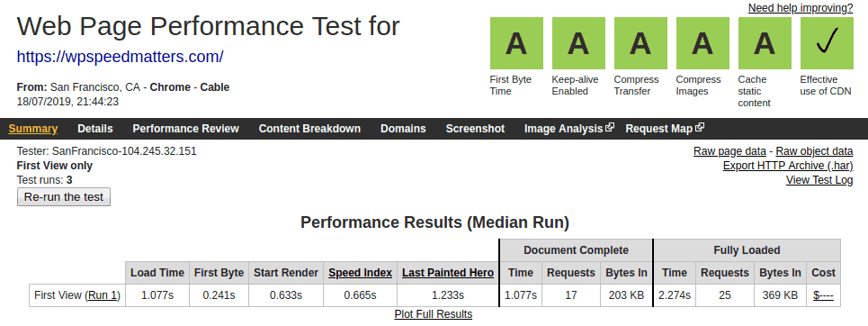Click the Fully Loaded time 2.274s

(x=675, y=295)
